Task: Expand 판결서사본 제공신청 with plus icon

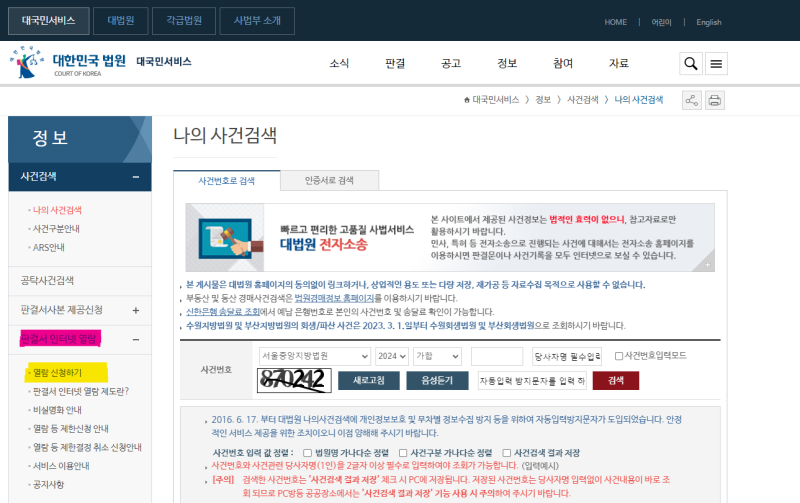Action: pos(136,310)
